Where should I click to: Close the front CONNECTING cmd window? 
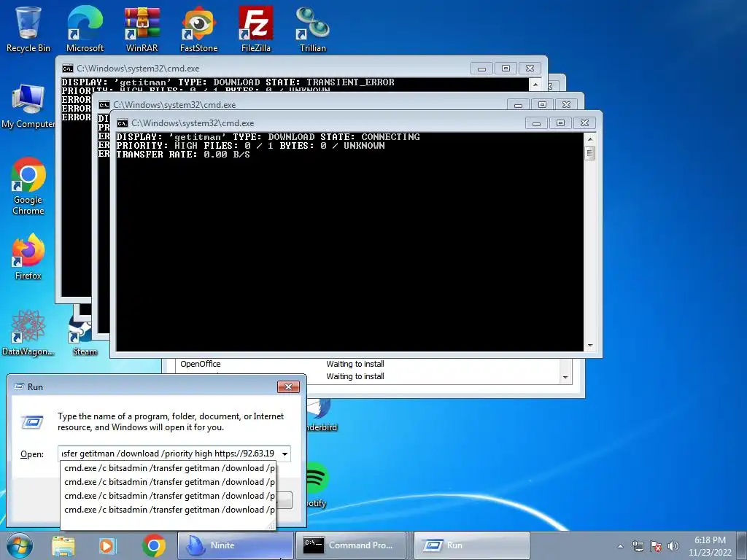(584, 123)
